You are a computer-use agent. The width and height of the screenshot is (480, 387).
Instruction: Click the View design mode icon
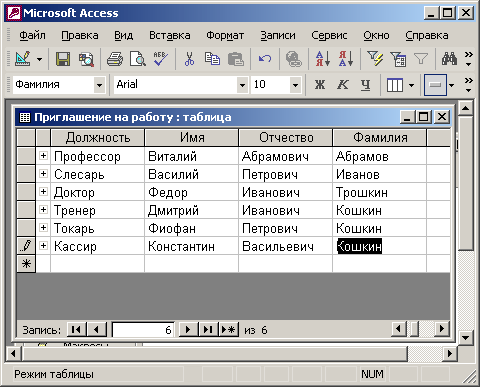coord(23,59)
